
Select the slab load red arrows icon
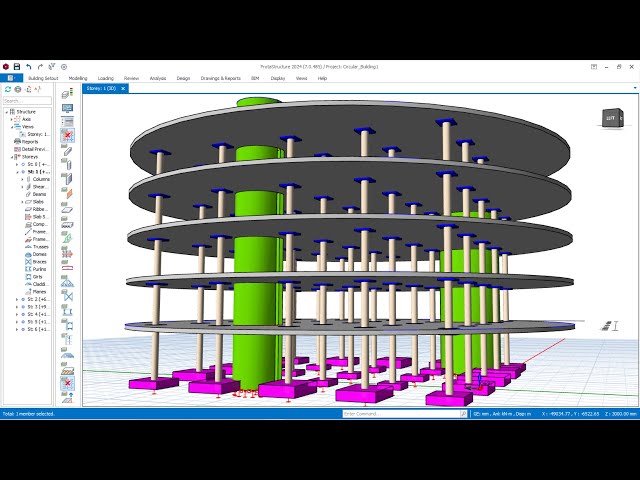pyautogui.click(x=67, y=253)
